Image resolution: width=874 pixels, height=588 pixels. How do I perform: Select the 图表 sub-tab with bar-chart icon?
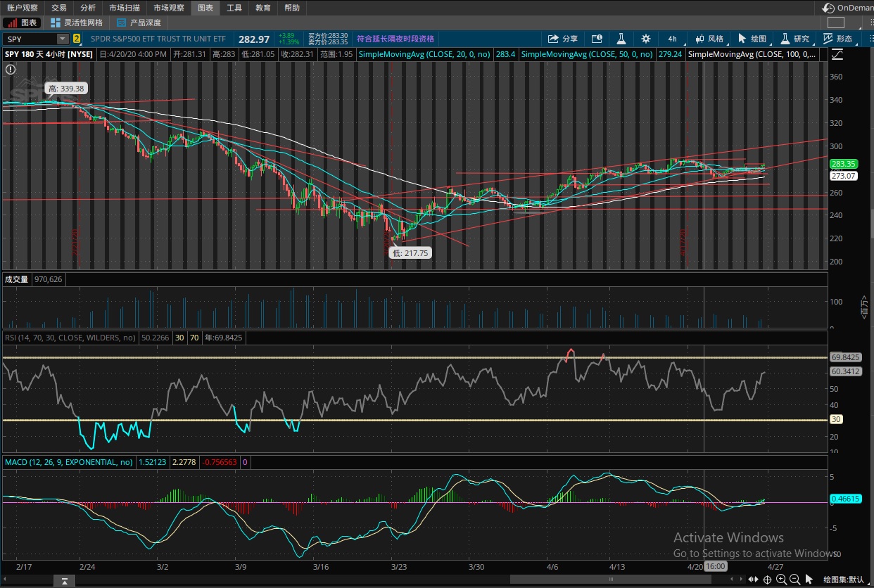pyautogui.click(x=23, y=23)
